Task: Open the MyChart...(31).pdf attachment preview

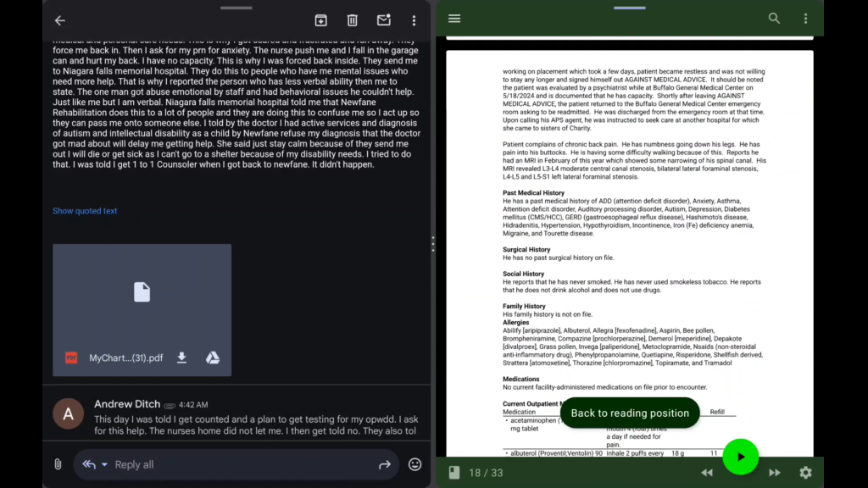Action: point(142,310)
